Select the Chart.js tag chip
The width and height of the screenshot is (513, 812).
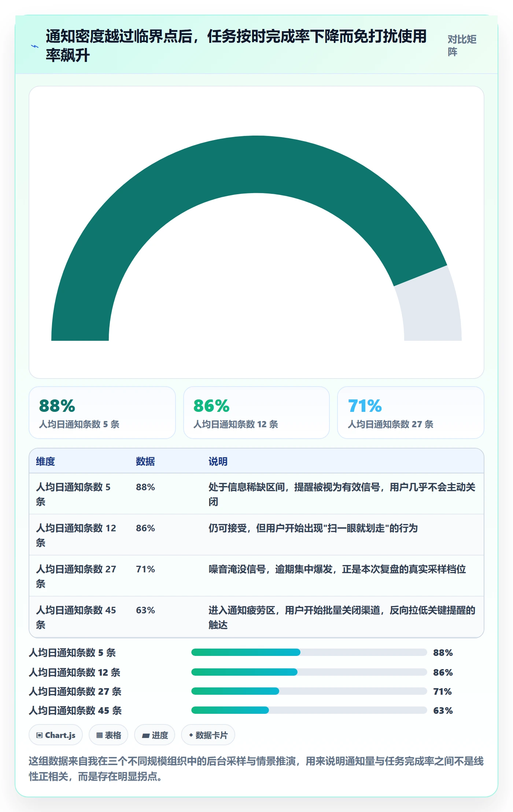pos(56,735)
